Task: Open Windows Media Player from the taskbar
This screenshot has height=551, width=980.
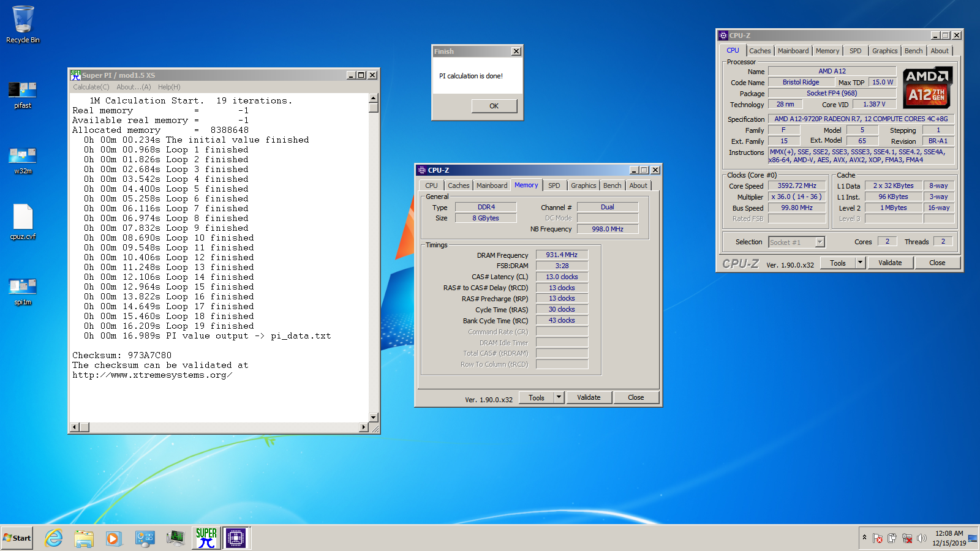Action: click(x=113, y=538)
